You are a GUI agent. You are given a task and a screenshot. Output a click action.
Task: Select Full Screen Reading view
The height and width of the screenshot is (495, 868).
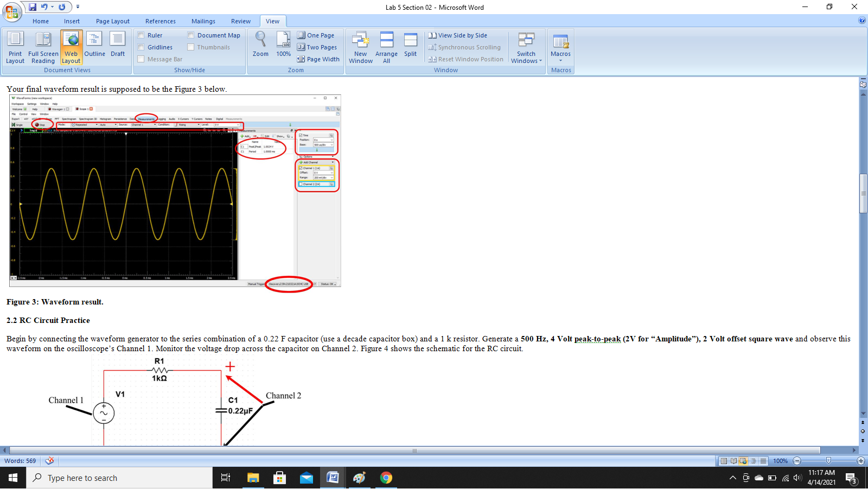pos(43,47)
